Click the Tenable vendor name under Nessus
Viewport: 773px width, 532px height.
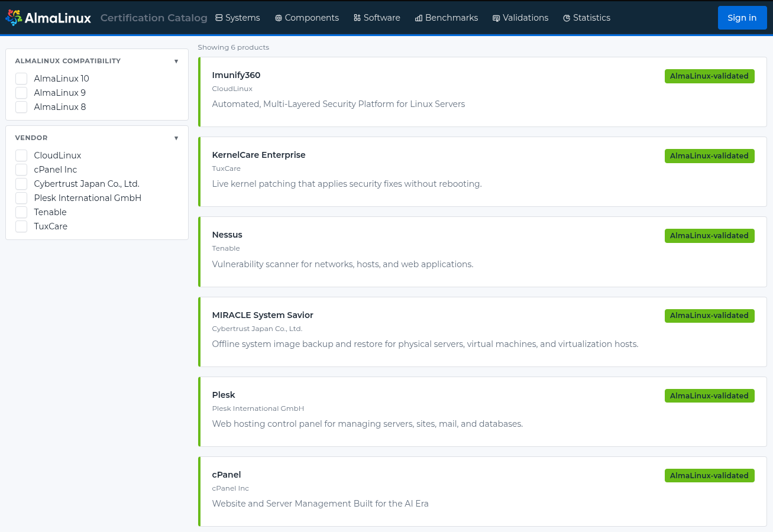pyautogui.click(x=226, y=248)
